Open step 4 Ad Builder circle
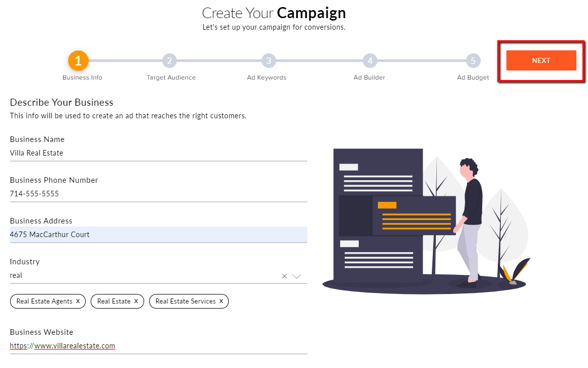The image size is (588, 368). tap(370, 61)
